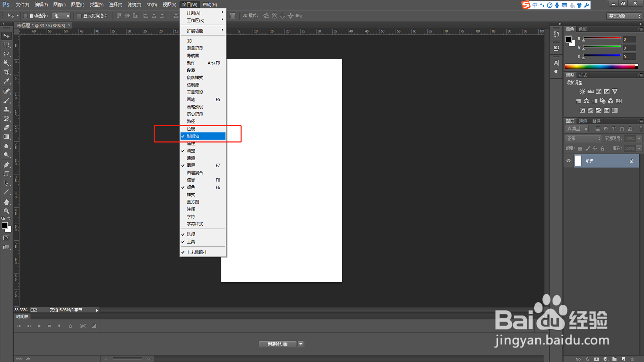Screen dimensions: 644x362
Task: Select the Zoom tool in toolbox
Action: 6,211
